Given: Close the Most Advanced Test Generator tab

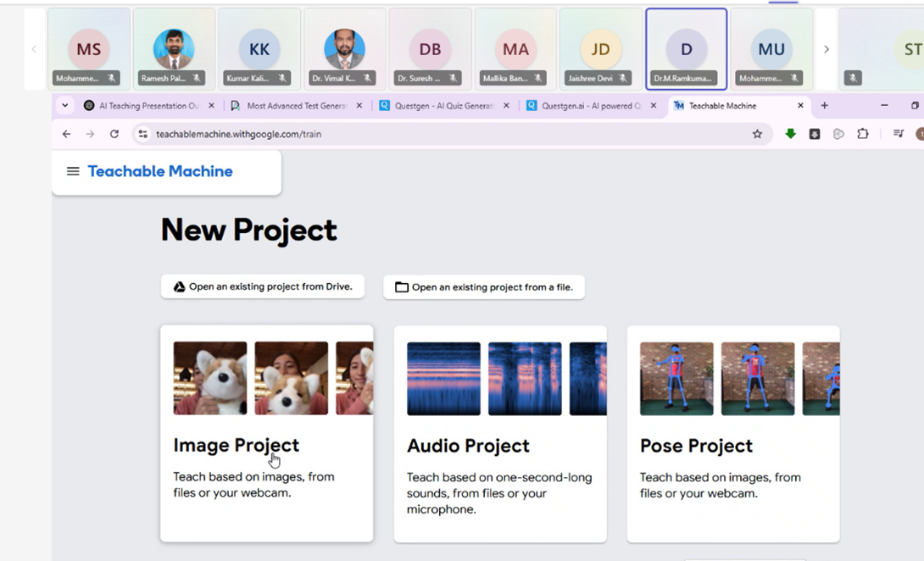Looking at the screenshot, I should (359, 106).
